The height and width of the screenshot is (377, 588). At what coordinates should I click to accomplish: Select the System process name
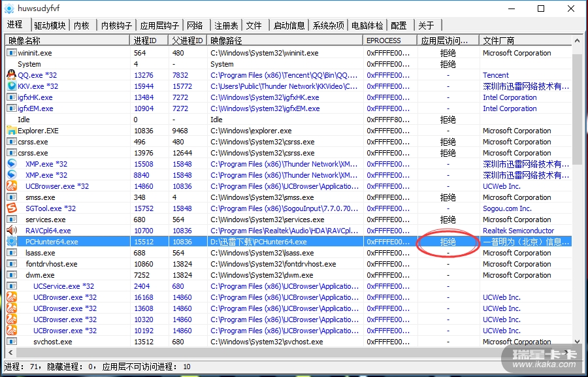[29, 64]
